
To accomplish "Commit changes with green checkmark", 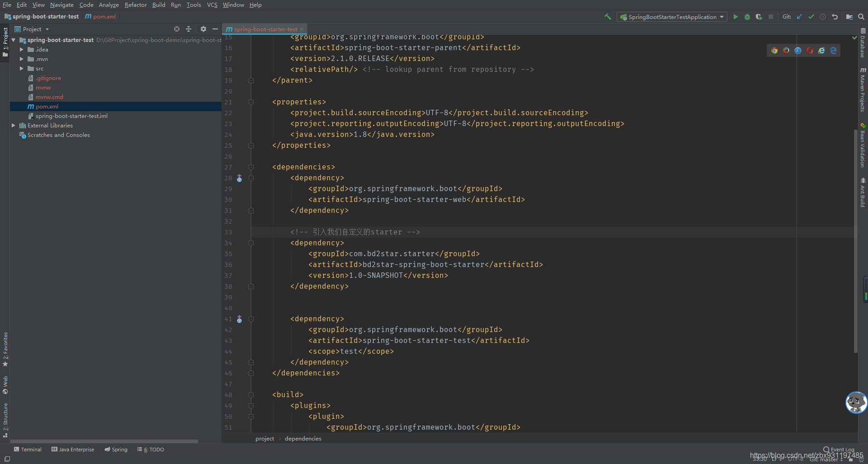I will [811, 17].
